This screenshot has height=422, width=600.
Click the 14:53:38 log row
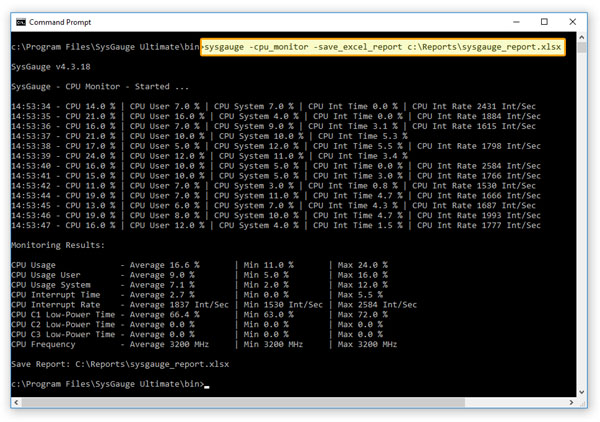tap(276, 146)
